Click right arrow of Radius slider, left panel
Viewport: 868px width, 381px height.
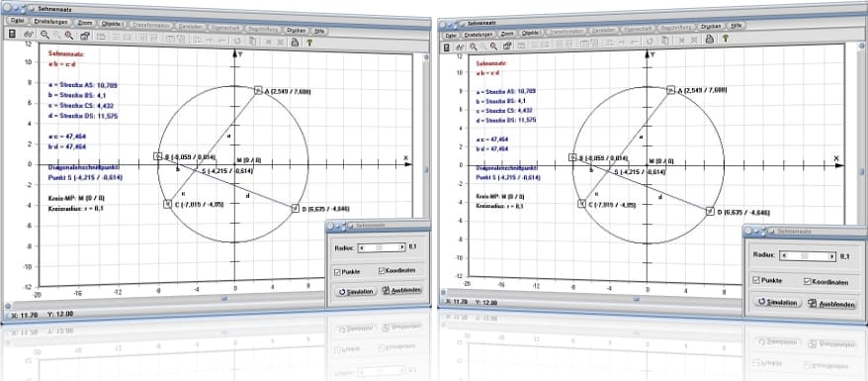pyautogui.click(x=402, y=247)
